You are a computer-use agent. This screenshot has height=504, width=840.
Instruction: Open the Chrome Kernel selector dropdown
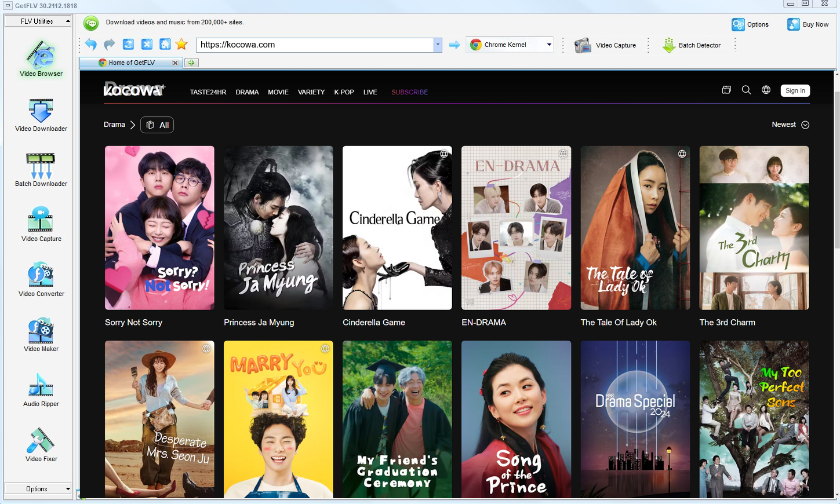pyautogui.click(x=549, y=45)
